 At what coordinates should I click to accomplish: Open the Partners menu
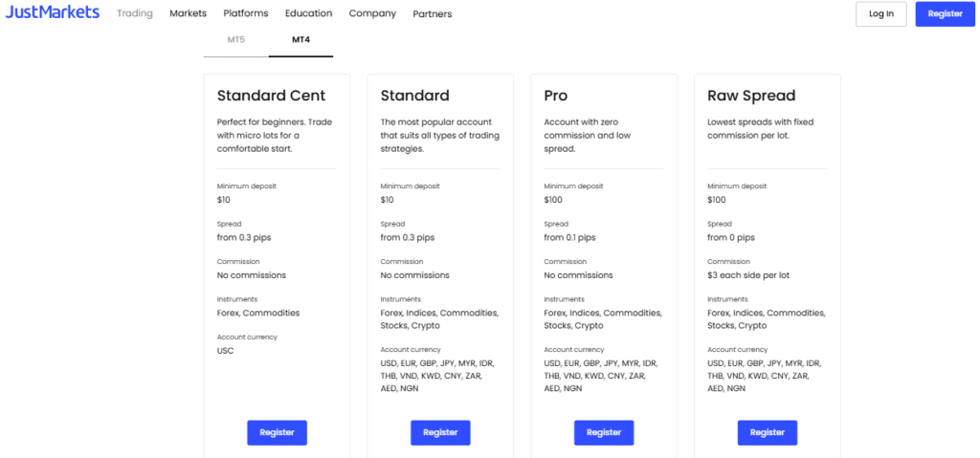[x=433, y=13]
